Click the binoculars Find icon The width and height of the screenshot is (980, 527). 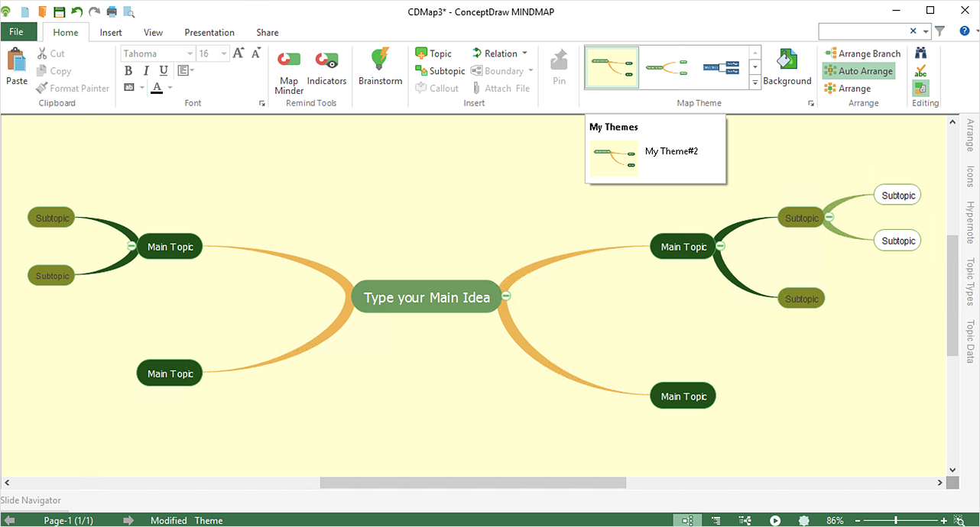coord(921,53)
